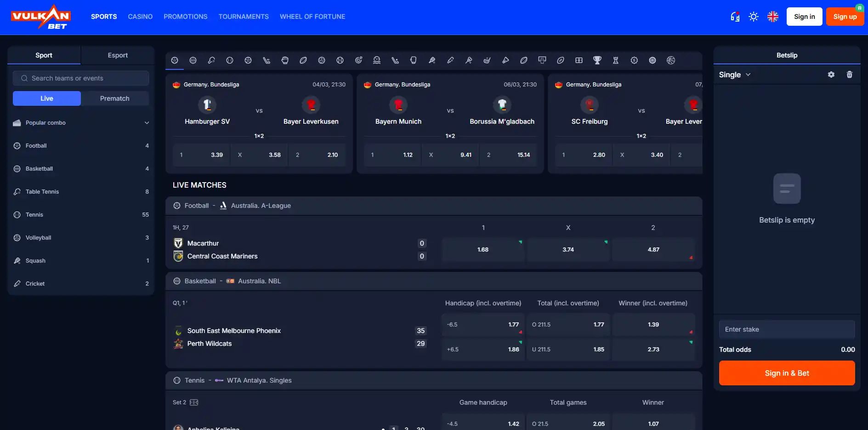The width and height of the screenshot is (868, 430).
Task: Switch to Prematch mode
Action: [x=115, y=98]
